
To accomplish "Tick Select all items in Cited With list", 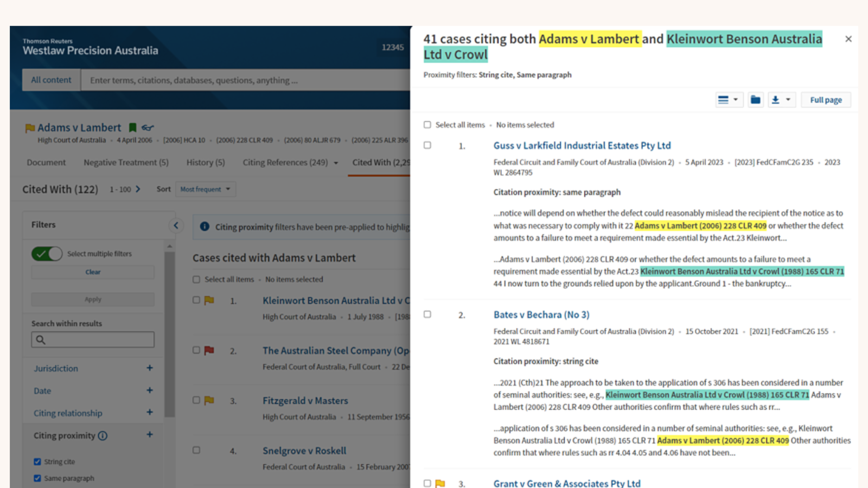I will click(196, 280).
